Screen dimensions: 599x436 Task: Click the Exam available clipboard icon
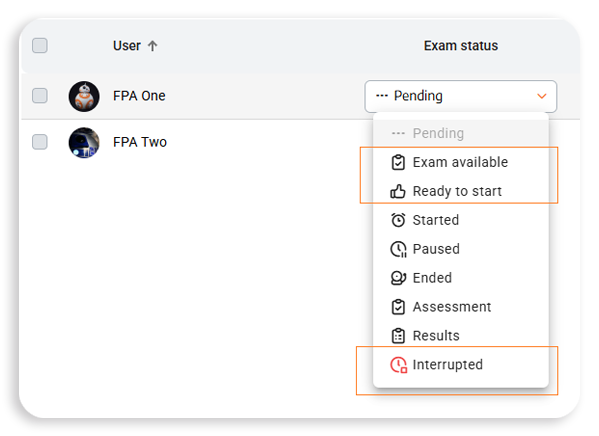click(x=398, y=162)
